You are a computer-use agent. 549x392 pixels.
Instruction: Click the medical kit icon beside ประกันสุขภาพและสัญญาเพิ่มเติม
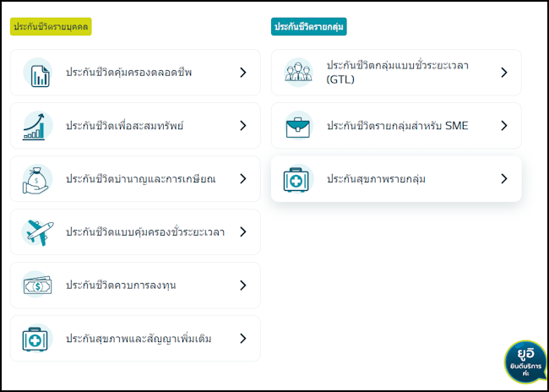pyautogui.click(x=38, y=339)
